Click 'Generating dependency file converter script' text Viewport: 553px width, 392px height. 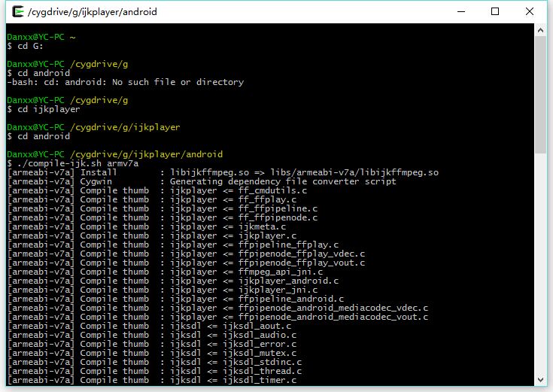(x=283, y=182)
